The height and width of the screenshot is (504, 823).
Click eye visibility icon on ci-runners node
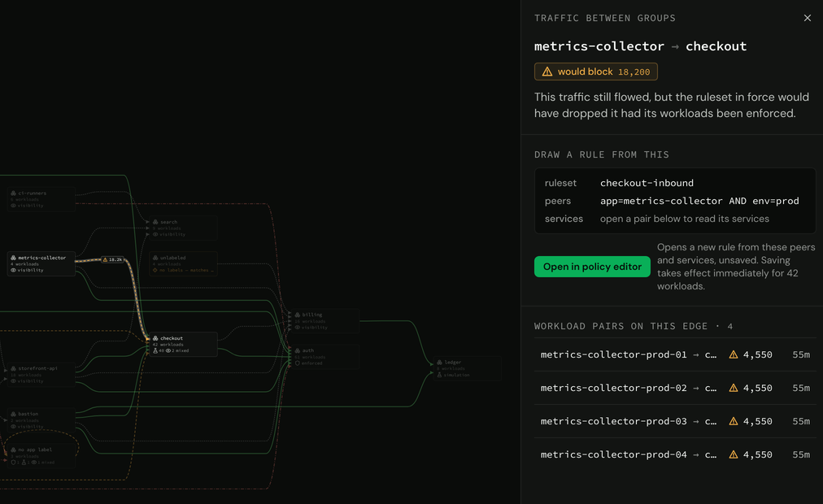point(14,206)
